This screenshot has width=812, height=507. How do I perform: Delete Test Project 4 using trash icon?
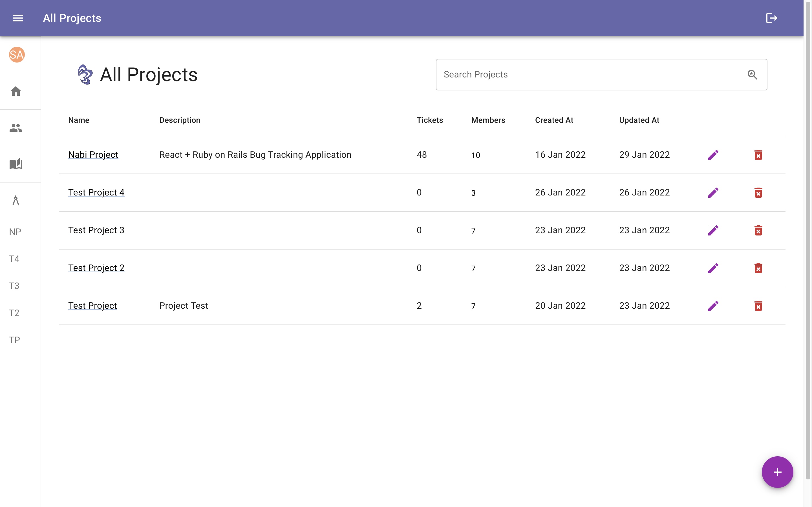tap(759, 192)
